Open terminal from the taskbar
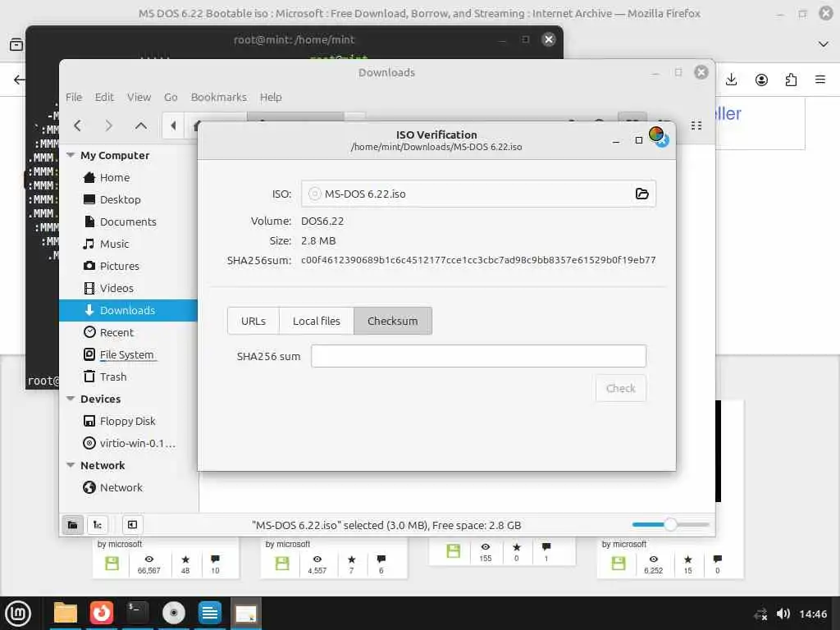The height and width of the screenshot is (630, 840). [137, 613]
